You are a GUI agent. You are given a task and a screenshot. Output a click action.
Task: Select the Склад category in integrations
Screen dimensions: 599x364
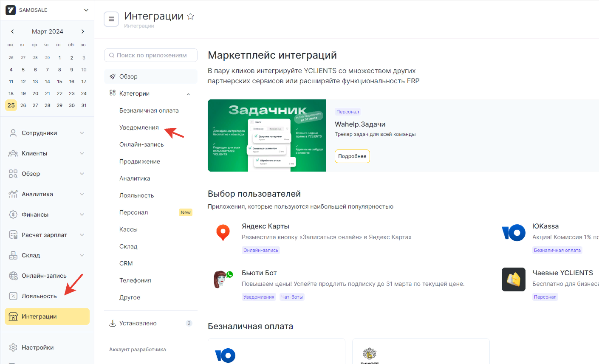(x=128, y=246)
